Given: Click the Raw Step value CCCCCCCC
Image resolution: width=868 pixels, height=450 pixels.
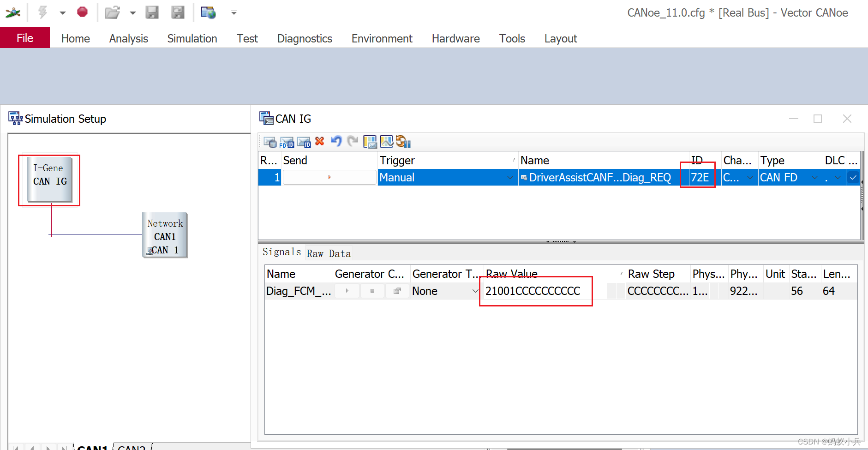Looking at the screenshot, I should pos(658,291).
